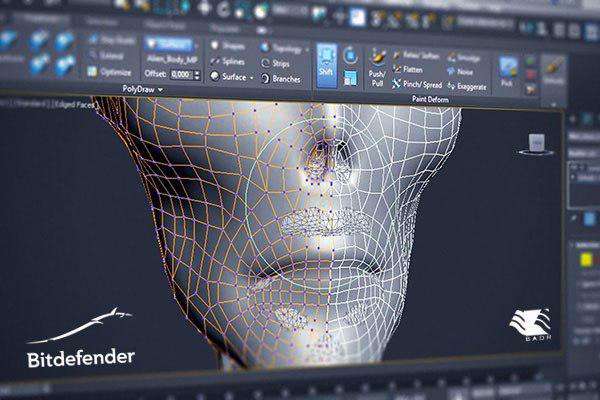Select the Noise deform brush
The height and width of the screenshot is (400, 600).
(461, 73)
